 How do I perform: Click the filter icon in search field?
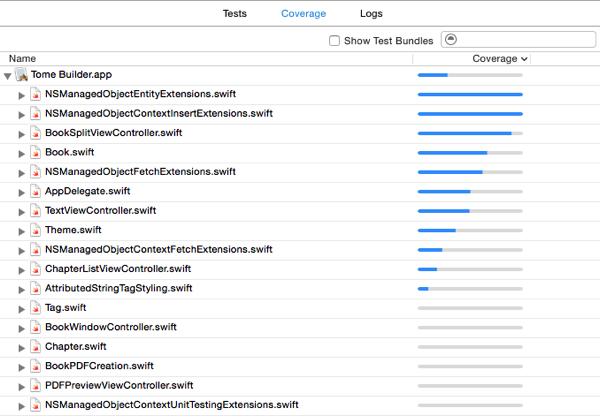pyautogui.click(x=451, y=39)
